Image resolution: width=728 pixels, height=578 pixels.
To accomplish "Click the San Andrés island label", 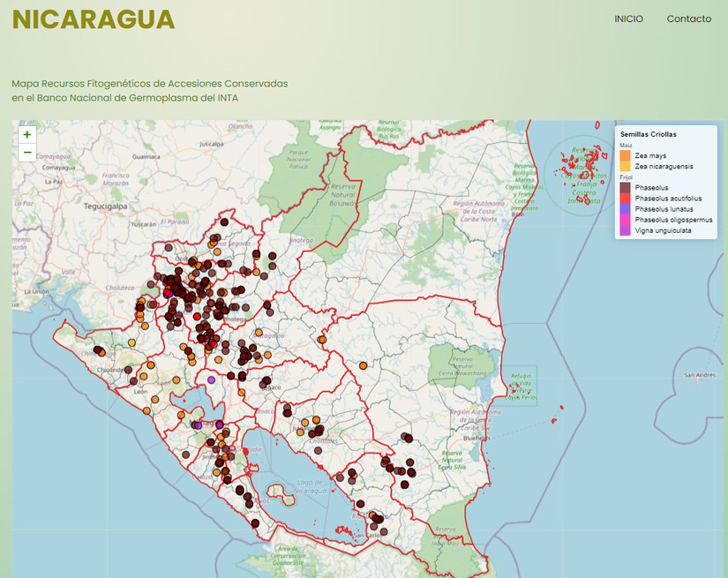I will pos(698,376).
